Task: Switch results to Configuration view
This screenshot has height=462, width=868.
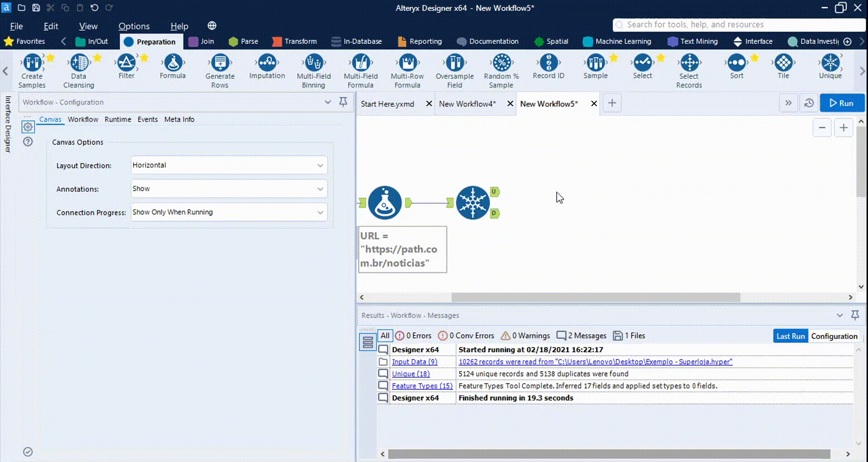Action: click(x=834, y=336)
